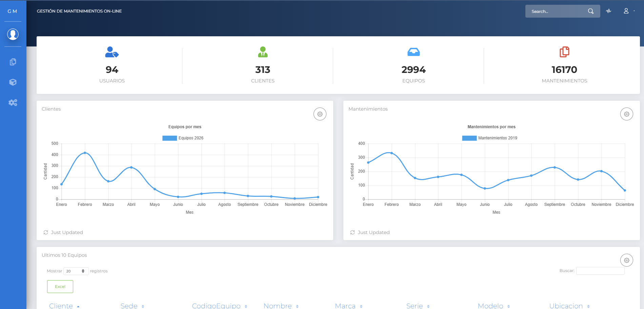Open the user account dropdown in header
Viewport: 644px width, 309px height.
pos(629,11)
